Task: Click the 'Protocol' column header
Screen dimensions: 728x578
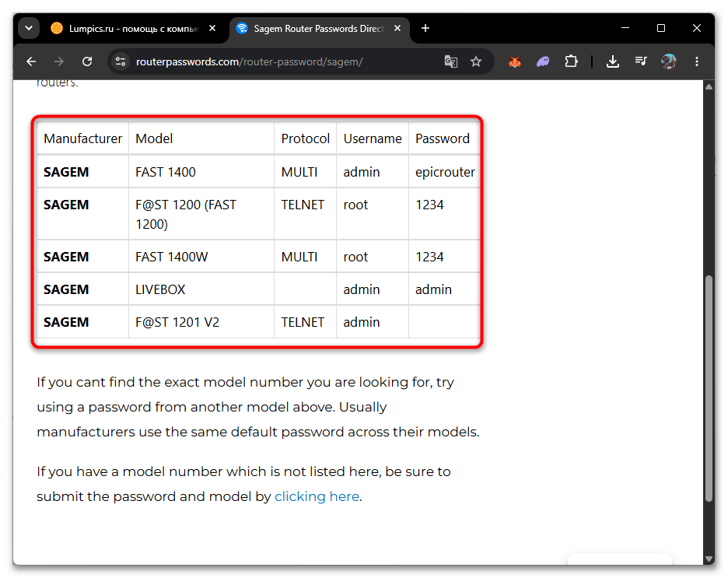Action: [305, 138]
